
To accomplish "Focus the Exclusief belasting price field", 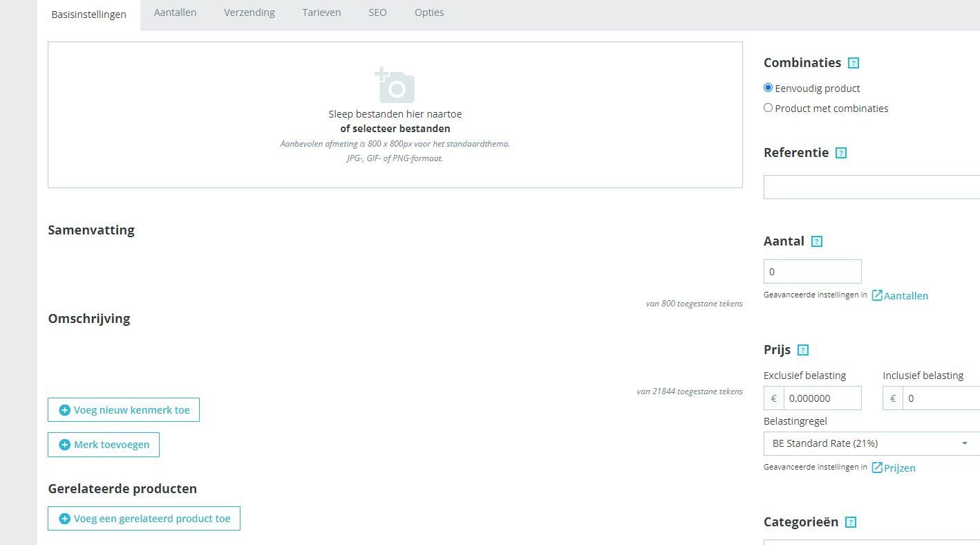I will [822, 398].
